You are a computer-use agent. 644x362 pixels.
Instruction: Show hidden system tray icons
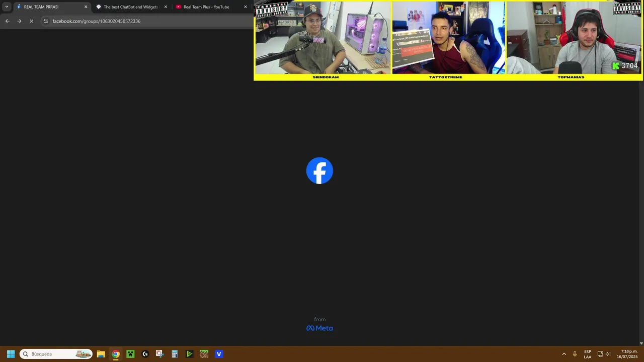[564, 354]
